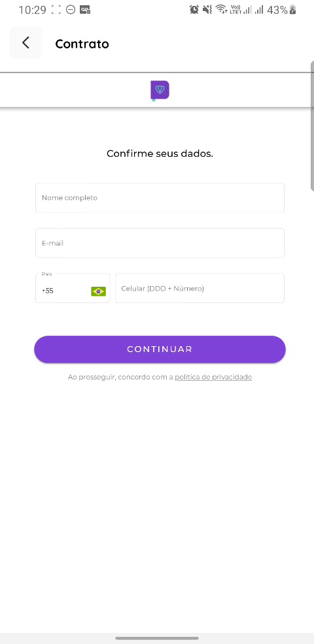Tap the voicemail status bar icon
The height and width of the screenshot is (644, 314).
(x=85, y=10)
